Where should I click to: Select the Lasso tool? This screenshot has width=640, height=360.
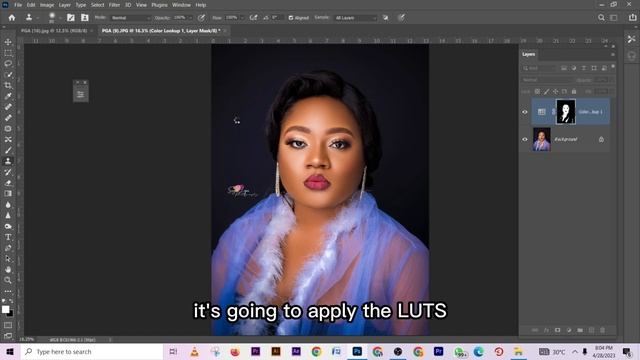(x=8, y=64)
